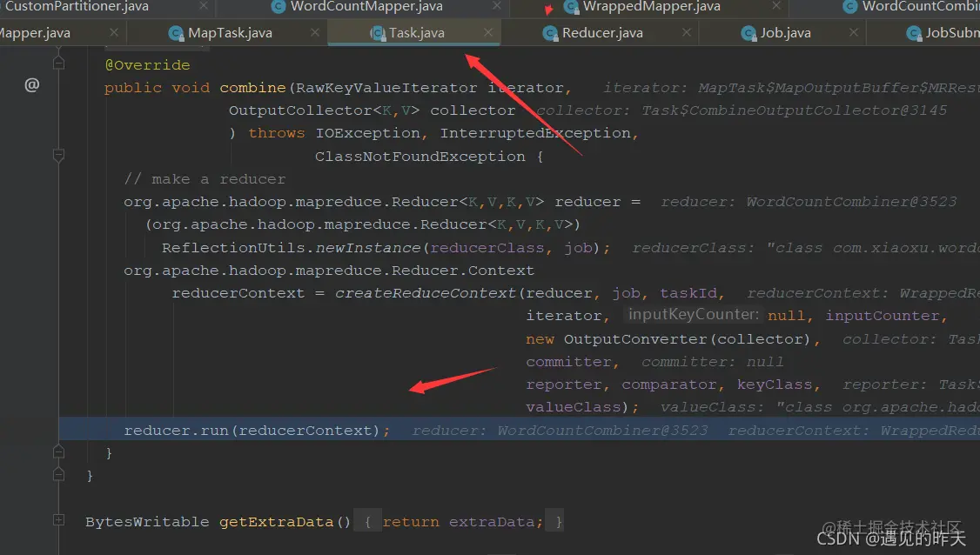Viewport: 980px width, 555px height.
Task: Open the Reducer.java tab
Action: click(x=601, y=33)
